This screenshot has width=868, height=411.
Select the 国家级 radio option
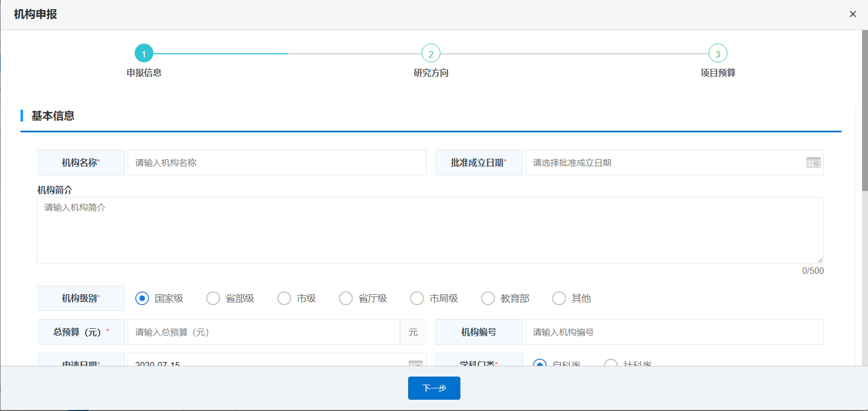tap(142, 298)
